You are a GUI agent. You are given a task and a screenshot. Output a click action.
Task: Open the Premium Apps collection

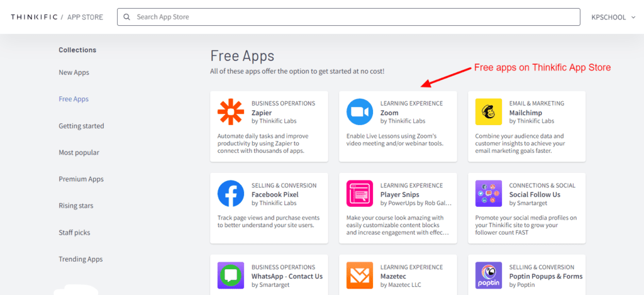[81, 179]
